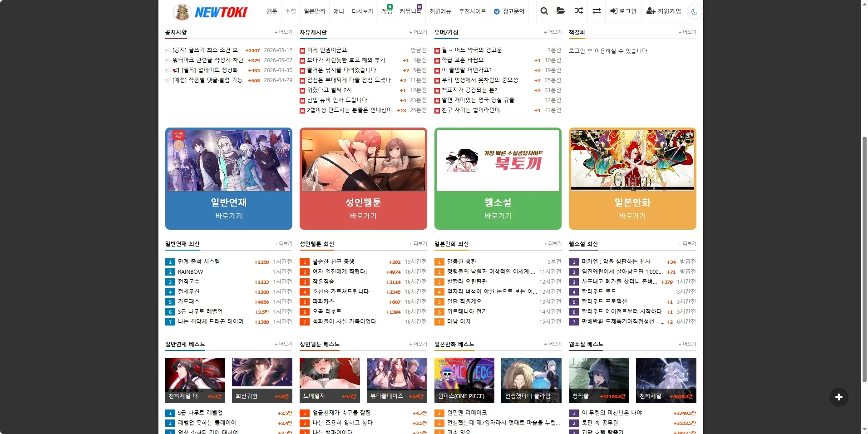Open the 다시보기 menu item

click(x=363, y=11)
